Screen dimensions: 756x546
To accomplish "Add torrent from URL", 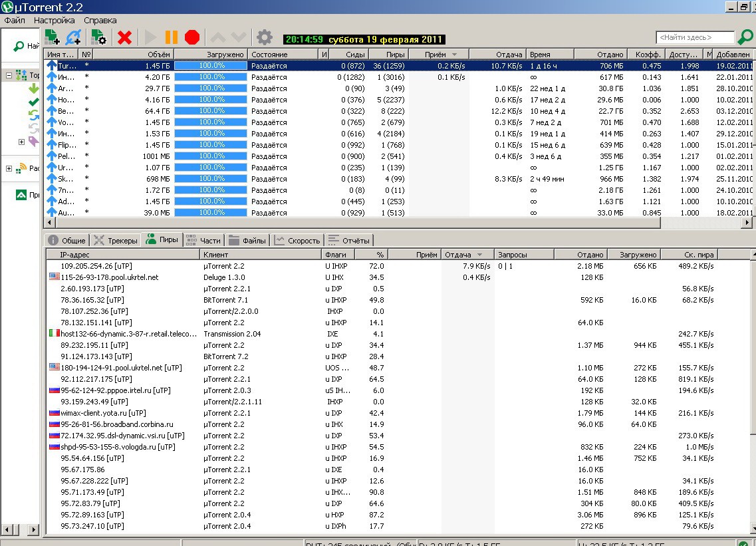I will 73,37.
